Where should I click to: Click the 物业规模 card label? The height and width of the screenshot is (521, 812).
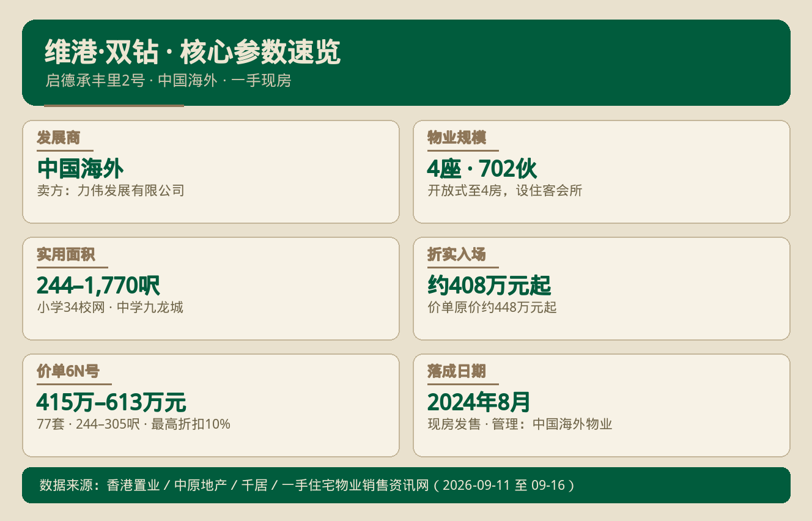[457, 138]
